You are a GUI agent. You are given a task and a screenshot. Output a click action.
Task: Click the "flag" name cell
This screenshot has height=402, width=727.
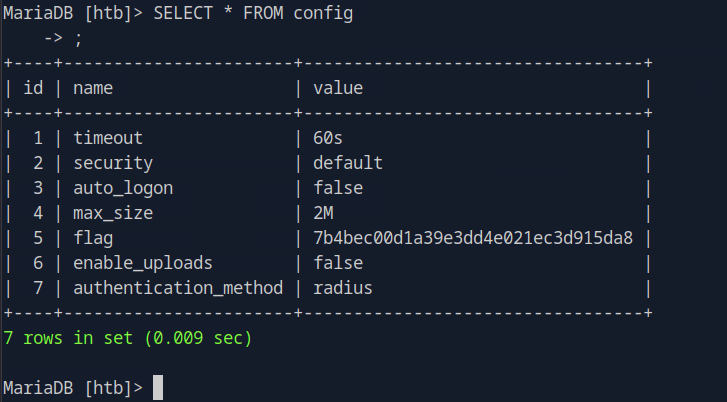click(93, 238)
